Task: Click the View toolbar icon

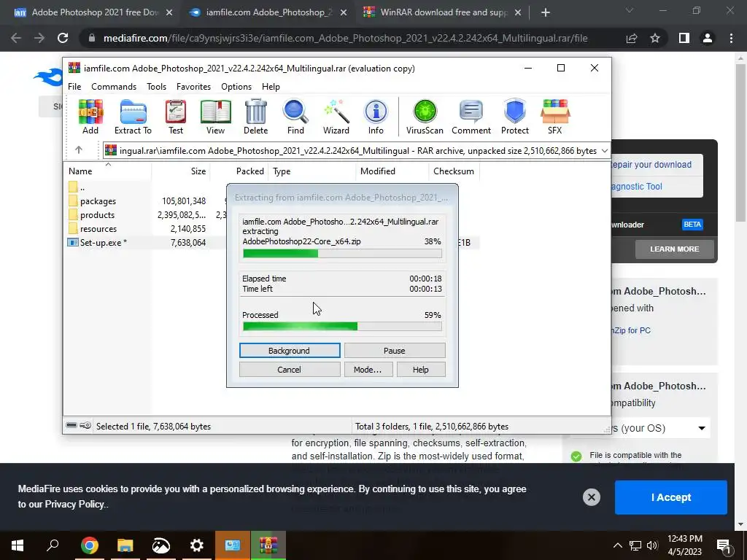Action: [215, 117]
